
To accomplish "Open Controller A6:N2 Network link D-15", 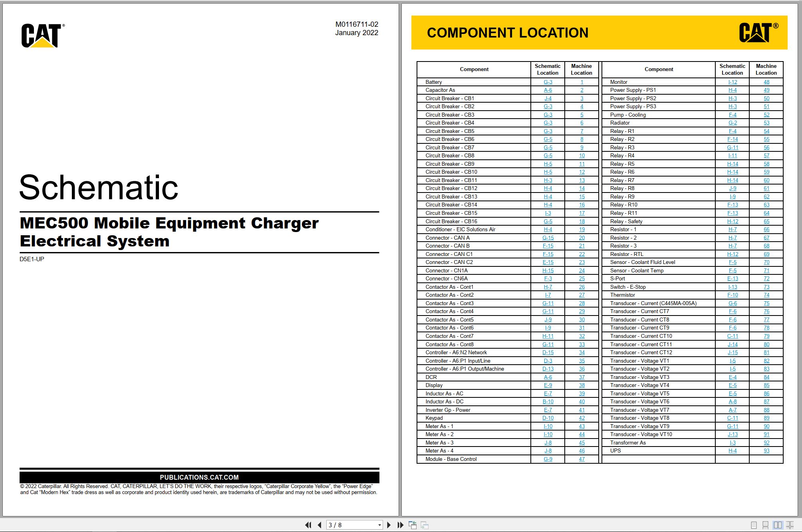I will pos(548,352).
